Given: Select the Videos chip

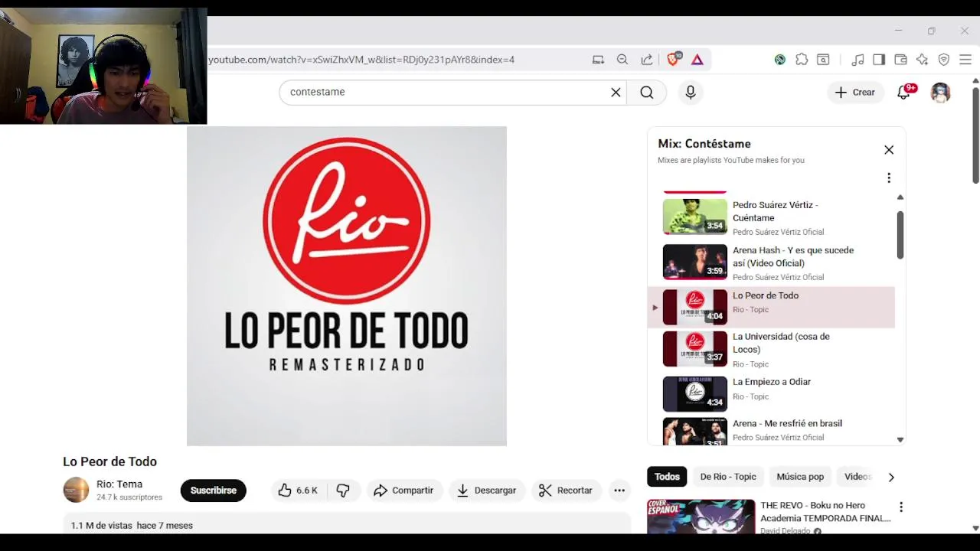Looking at the screenshot, I should point(857,477).
